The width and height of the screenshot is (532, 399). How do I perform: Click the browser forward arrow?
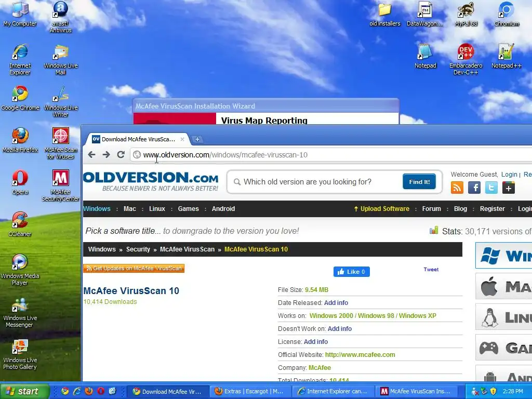(106, 155)
